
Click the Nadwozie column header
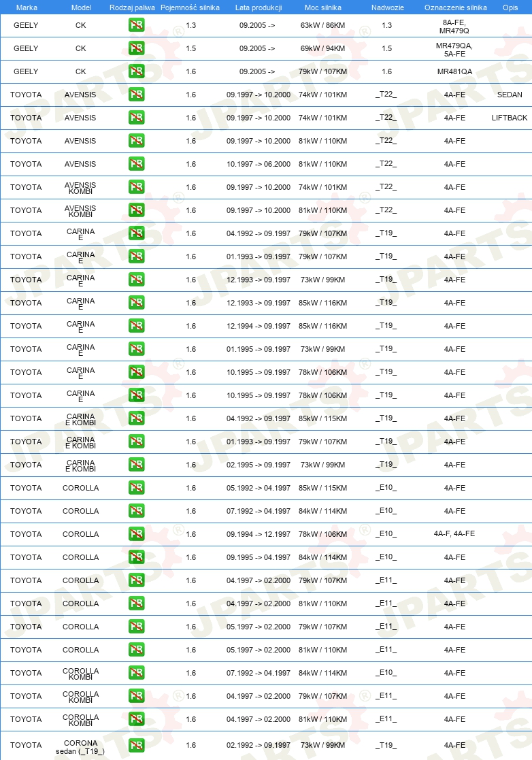387,7
